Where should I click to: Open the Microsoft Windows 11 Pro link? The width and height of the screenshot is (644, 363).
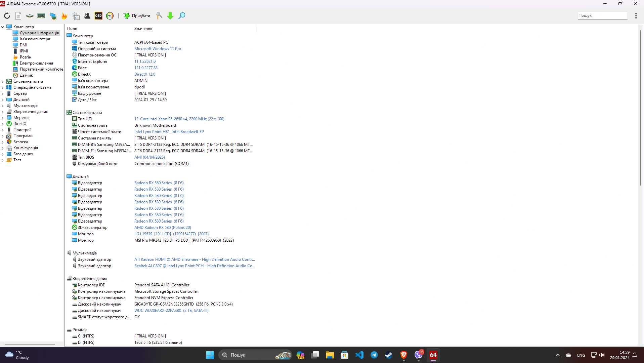158,49
